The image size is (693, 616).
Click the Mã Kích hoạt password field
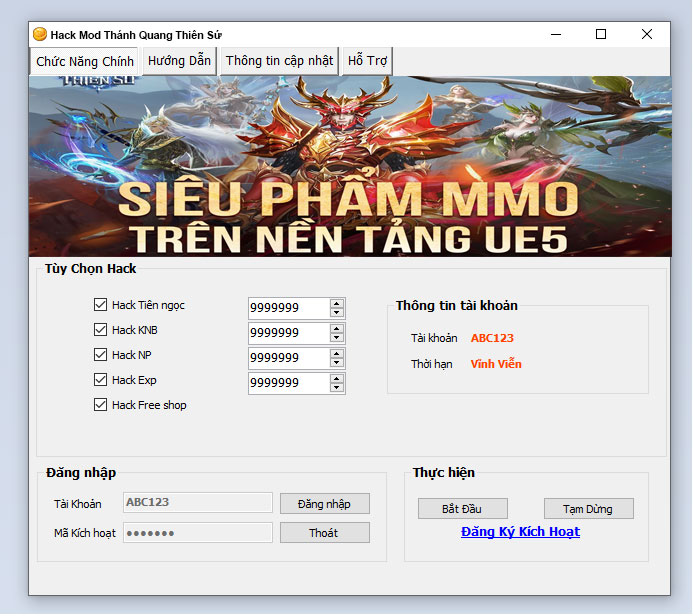(x=198, y=532)
